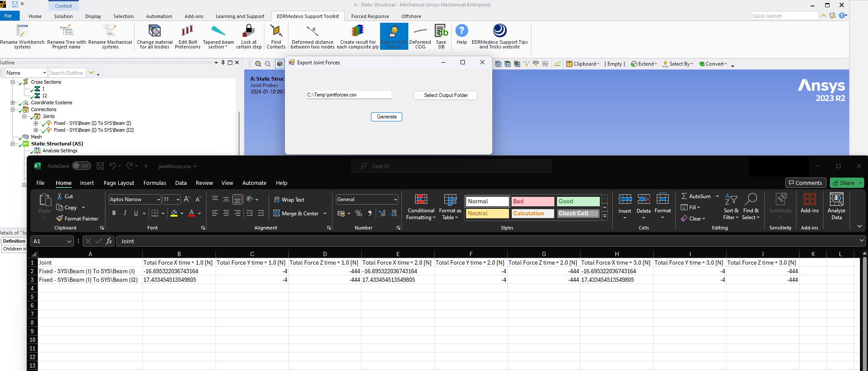Click Create result for each composite ply

coord(358,36)
